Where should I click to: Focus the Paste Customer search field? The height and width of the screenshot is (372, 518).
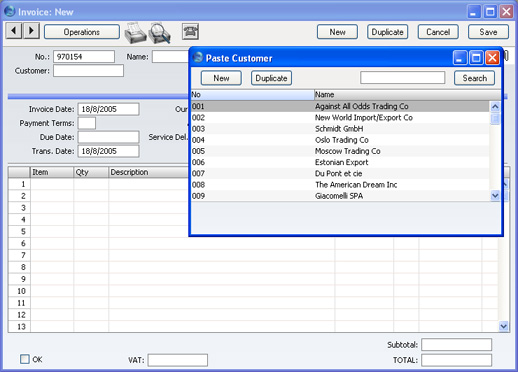click(402, 78)
